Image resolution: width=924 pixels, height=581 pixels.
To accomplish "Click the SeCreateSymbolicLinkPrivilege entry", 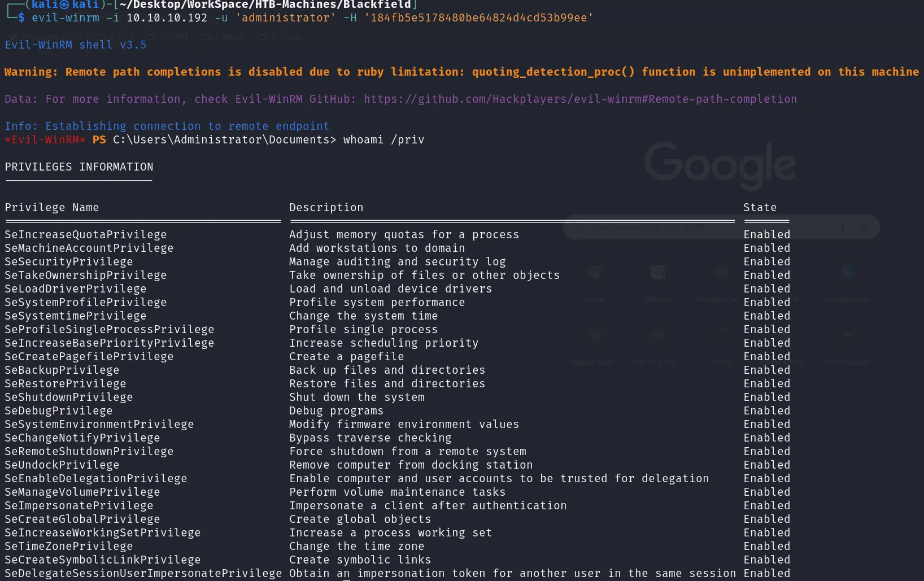I will pos(103,560).
